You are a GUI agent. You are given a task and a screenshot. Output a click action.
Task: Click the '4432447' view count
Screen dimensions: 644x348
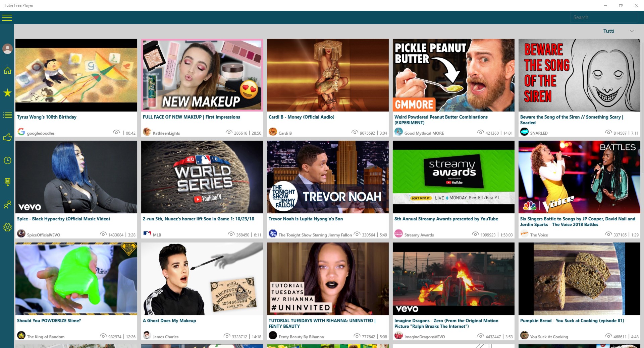[493, 337]
